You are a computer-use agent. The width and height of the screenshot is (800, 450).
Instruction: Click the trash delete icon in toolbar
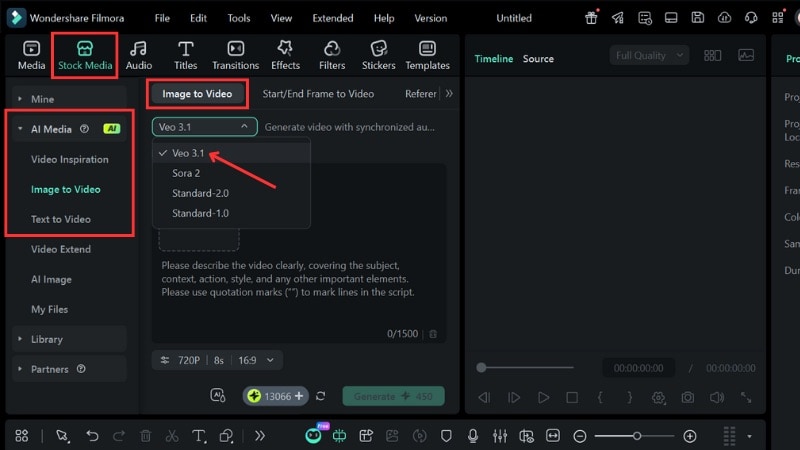click(145, 436)
